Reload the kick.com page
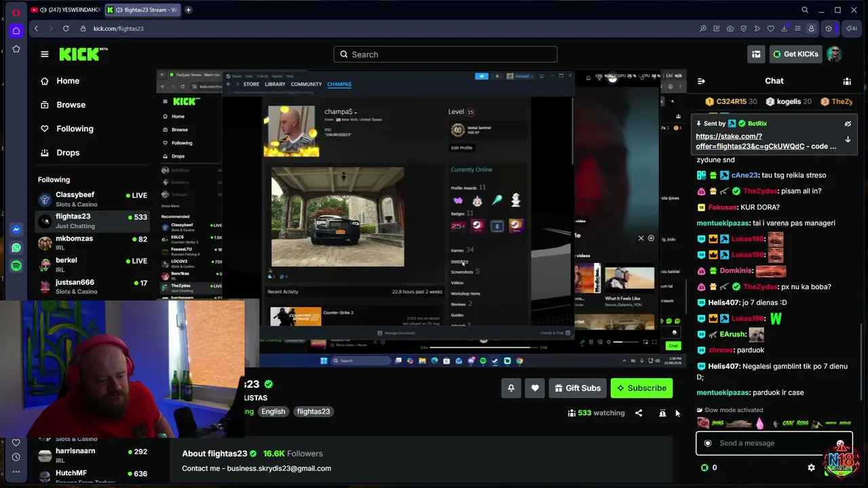Screen dimensions: 868x488 click(66, 28)
